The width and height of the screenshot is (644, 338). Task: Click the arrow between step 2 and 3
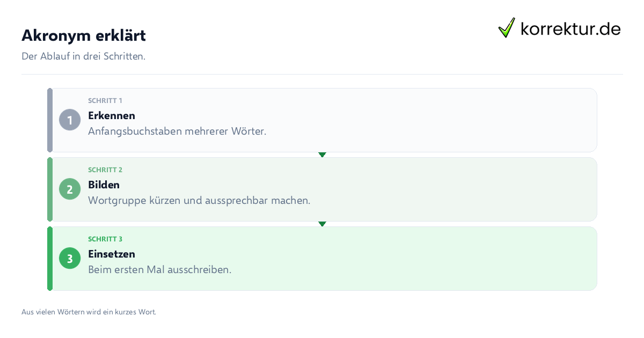322,224
